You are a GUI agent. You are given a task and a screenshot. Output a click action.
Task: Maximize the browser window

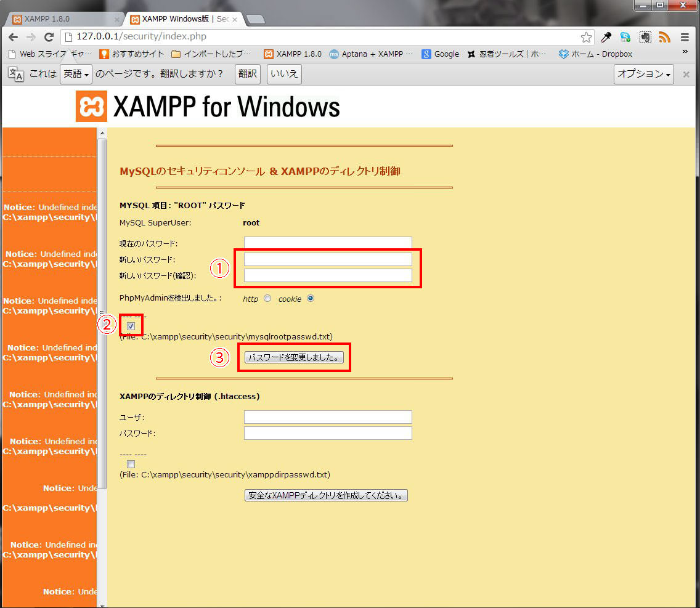pos(661,5)
